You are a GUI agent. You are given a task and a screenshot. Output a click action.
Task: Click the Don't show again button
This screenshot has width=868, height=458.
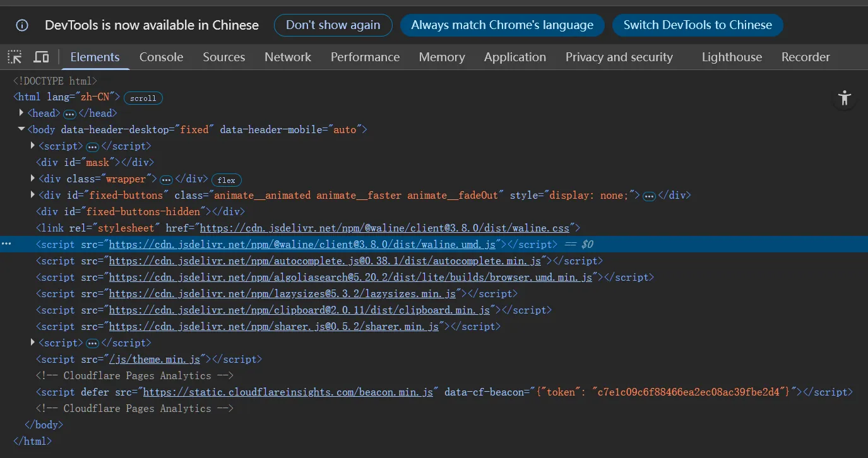pyautogui.click(x=333, y=25)
